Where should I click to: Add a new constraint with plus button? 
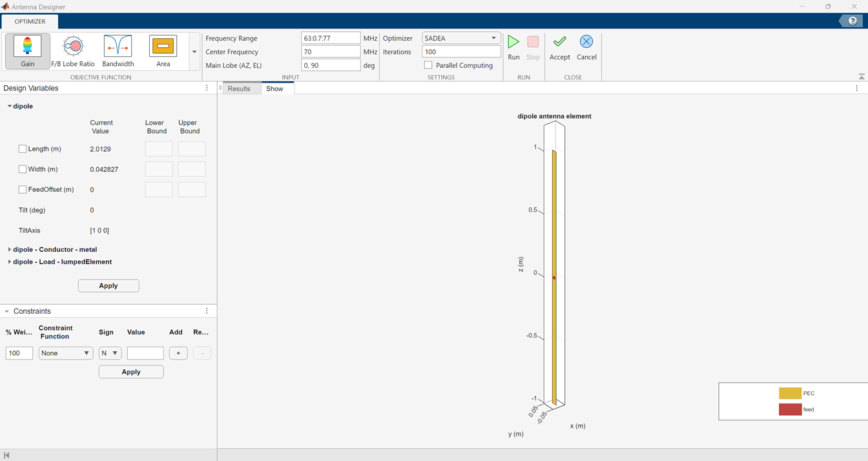(178, 353)
